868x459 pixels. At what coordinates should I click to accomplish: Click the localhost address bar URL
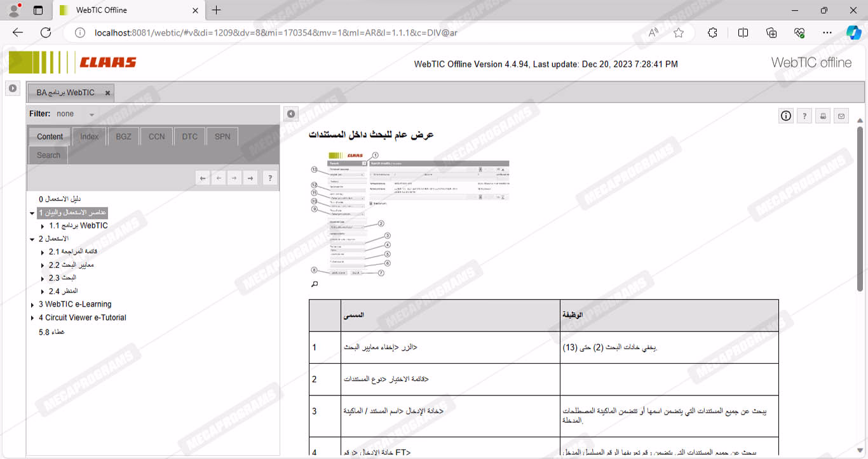click(276, 33)
